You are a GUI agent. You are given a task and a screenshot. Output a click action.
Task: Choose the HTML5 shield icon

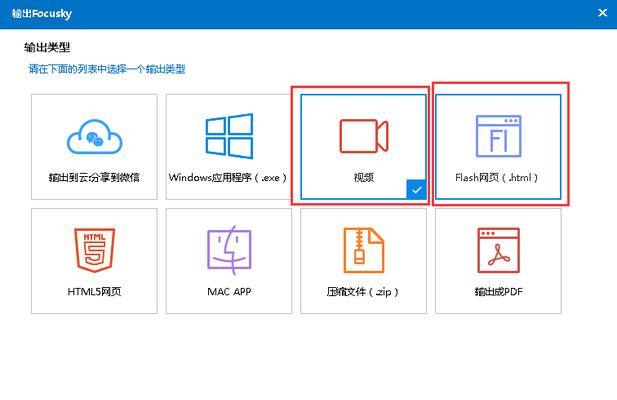(x=94, y=250)
